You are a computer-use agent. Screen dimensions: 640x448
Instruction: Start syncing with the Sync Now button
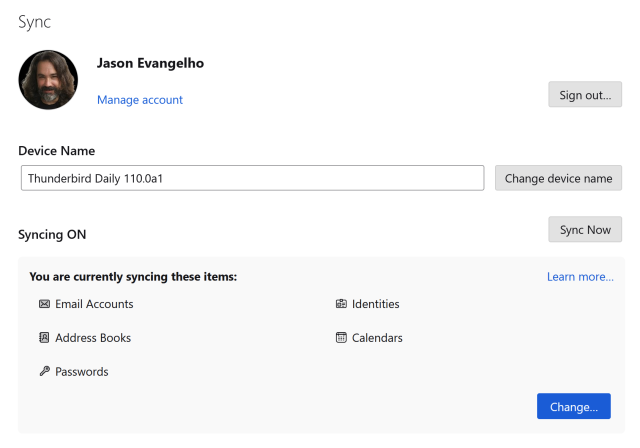pos(585,229)
